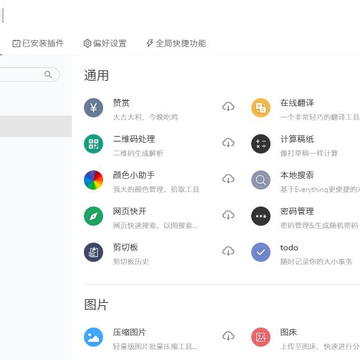Click the 二维码处理 plugin title
Image resolution: width=360 pixels, height=360 pixels.
134,139
